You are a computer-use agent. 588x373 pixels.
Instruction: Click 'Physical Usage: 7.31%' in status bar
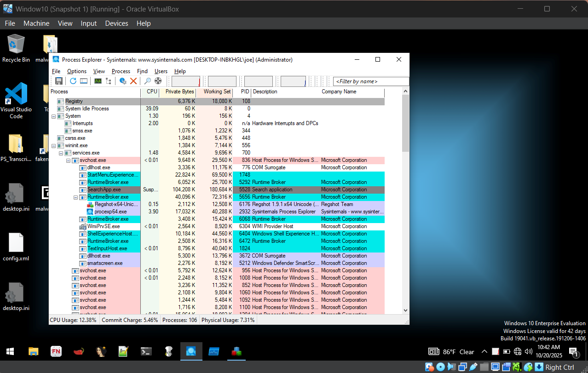coord(228,320)
